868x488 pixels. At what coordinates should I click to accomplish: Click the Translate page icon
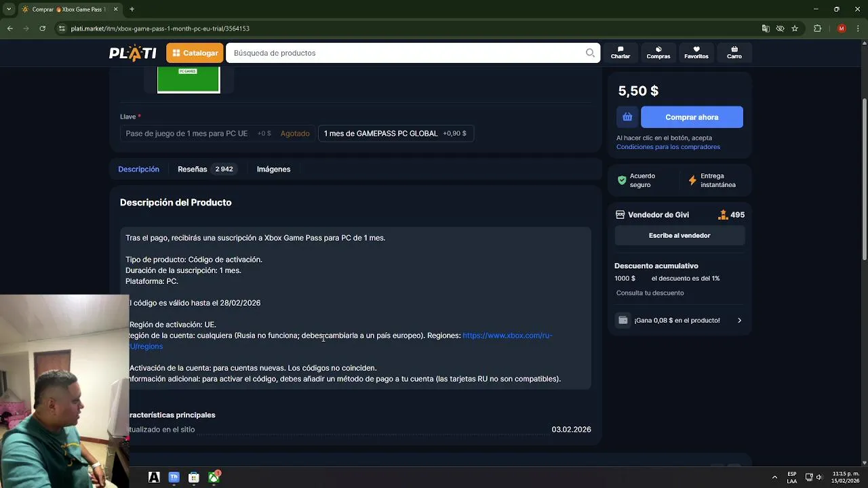(766, 28)
